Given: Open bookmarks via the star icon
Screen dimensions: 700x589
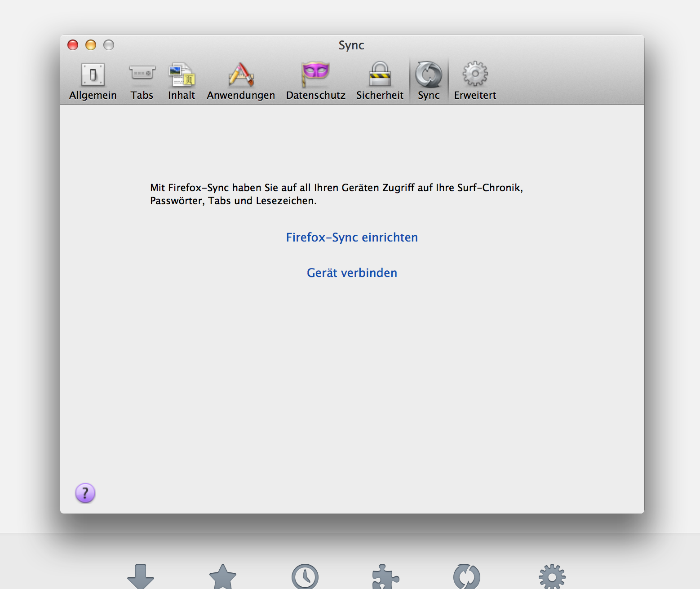Looking at the screenshot, I should 223,576.
